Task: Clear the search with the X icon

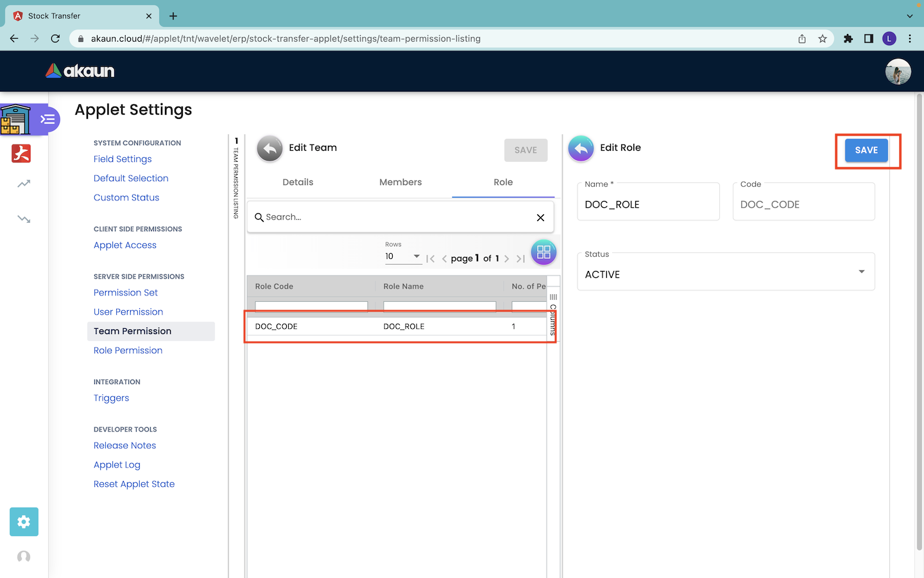Action: (x=540, y=218)
